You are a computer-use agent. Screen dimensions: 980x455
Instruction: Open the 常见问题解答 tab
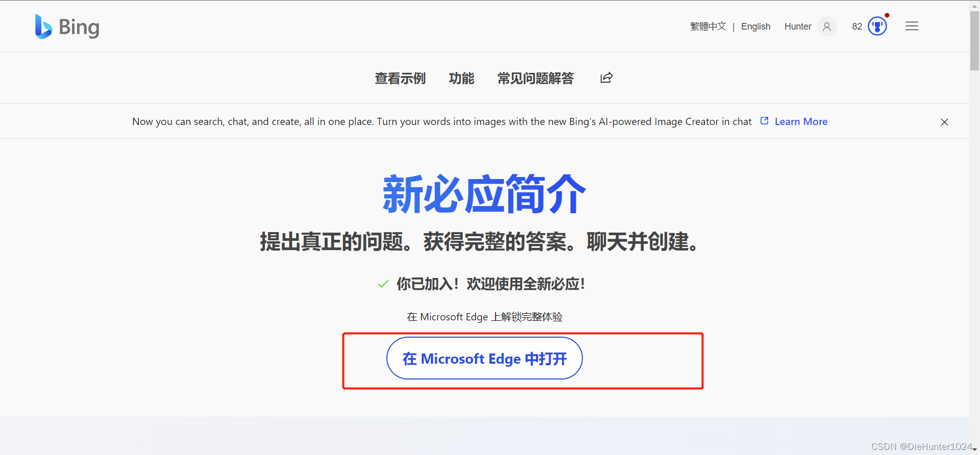click(535, 78)
